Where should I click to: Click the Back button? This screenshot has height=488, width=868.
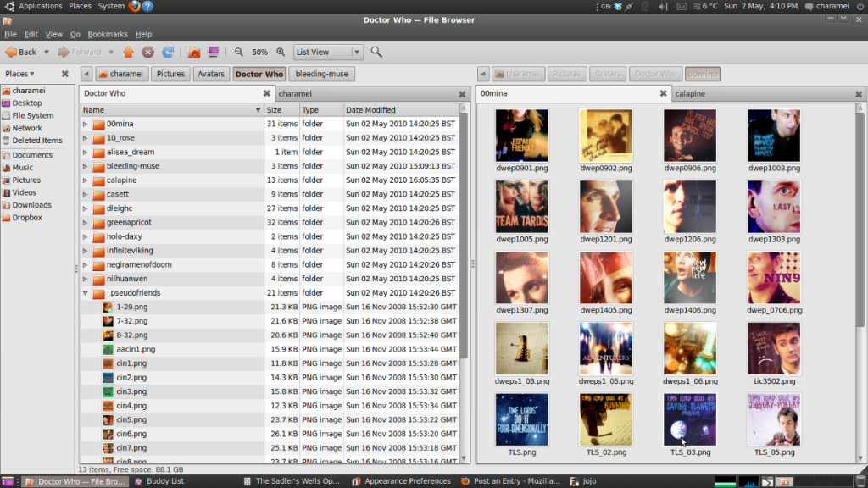point(21,52)
